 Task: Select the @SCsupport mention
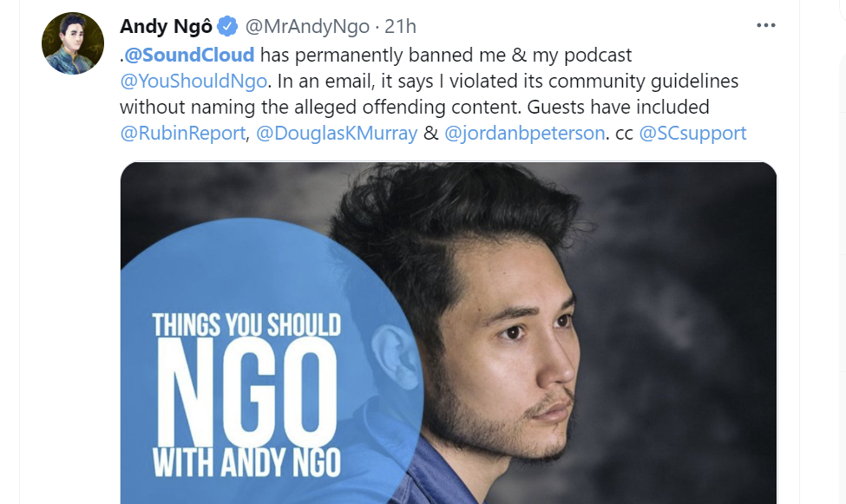692,134
